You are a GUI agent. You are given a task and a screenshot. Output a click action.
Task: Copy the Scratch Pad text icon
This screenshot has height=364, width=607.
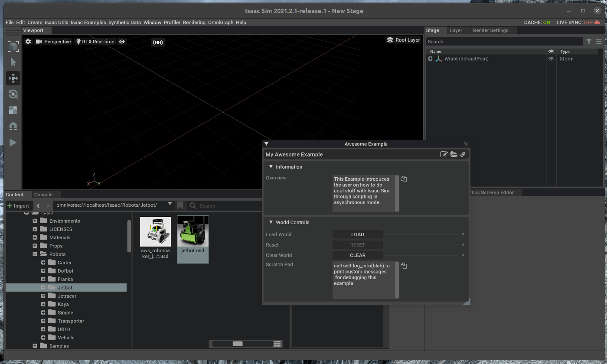(x=404, y=266)
